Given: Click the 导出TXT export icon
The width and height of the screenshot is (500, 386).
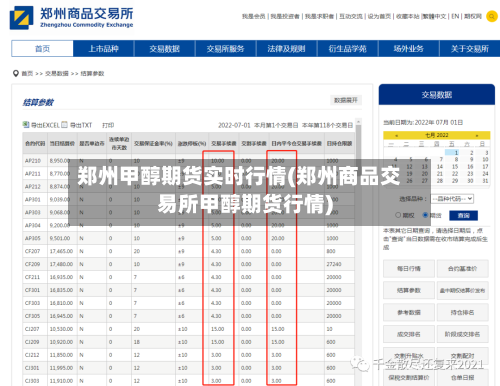Looking at the screenshot, I should point(64,125).
